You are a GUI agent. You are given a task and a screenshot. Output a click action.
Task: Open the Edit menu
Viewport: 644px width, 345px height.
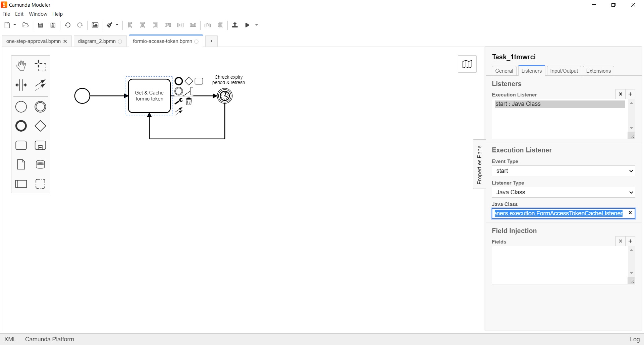pyautogui.click(x=19, y=14)
